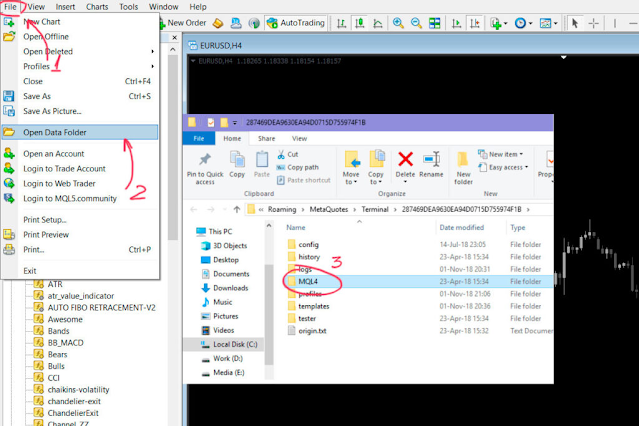Open the periods clock icon dropdown arrow
Viewport: 639px width, 426px height.
click(x=531, y=24)
